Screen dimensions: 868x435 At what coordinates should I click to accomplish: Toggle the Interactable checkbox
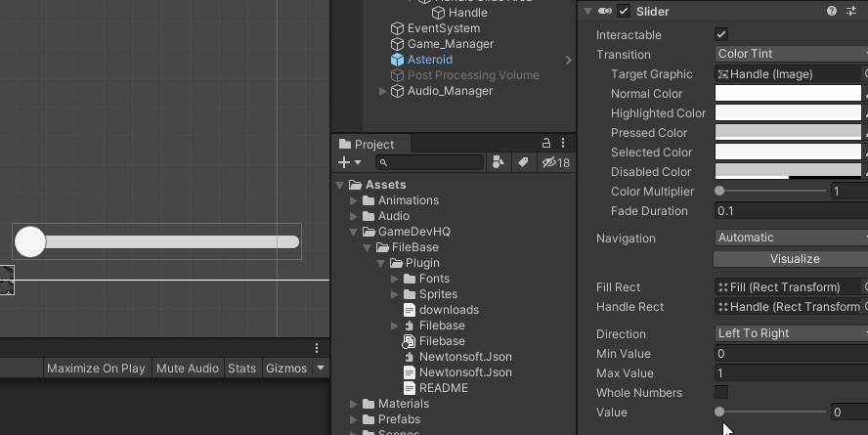pyautogui.click(x=721, y=34)
